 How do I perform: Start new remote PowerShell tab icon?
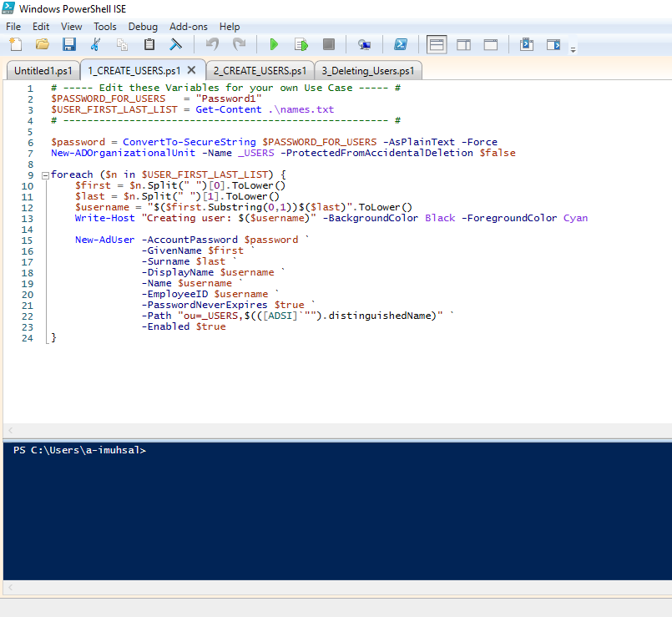coord(364,44)
